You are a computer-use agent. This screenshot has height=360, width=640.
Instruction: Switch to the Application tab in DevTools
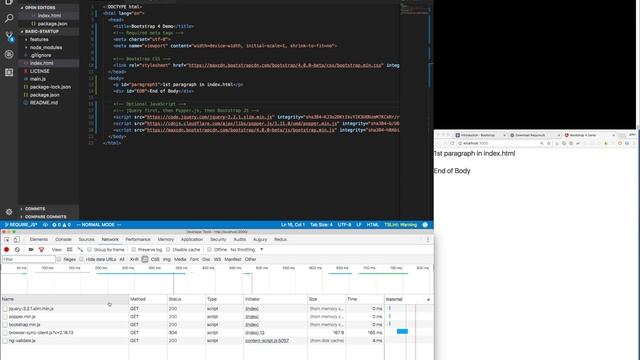point(191,240)
